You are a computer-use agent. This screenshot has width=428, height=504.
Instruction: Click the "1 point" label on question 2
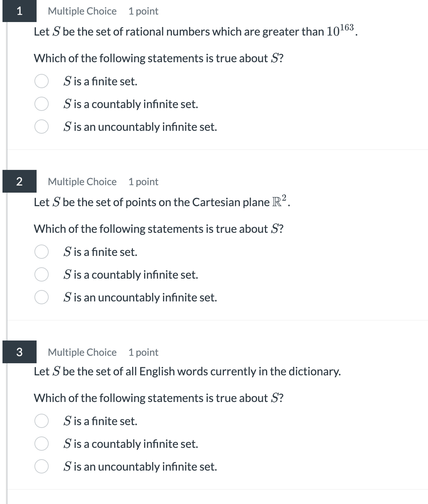coord(143,182)
